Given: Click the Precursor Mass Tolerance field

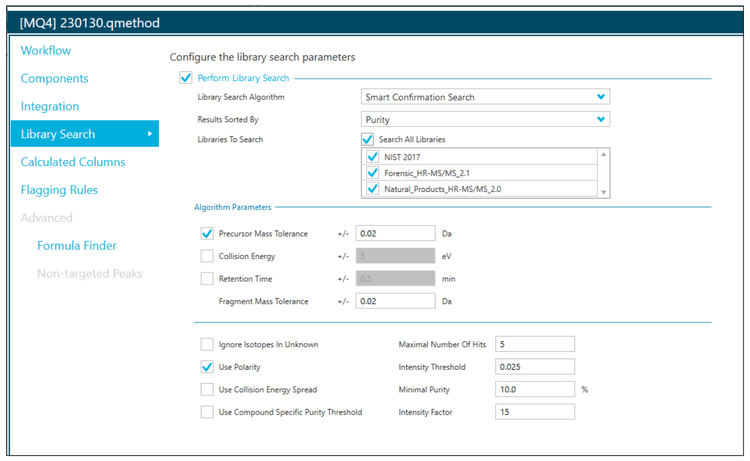Looking at the screenshot, I should [x=394, y=233].
